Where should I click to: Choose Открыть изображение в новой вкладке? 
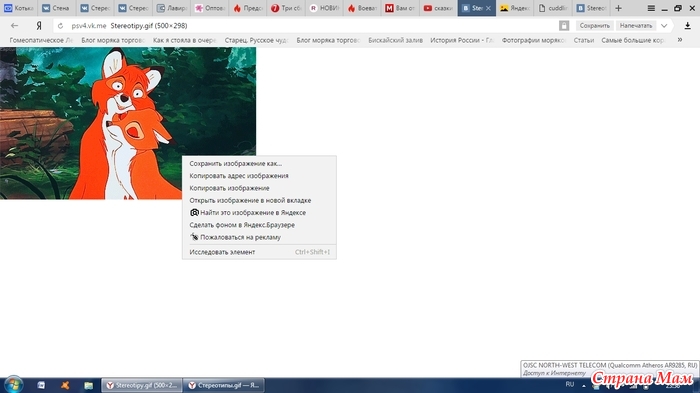(259, 201)
